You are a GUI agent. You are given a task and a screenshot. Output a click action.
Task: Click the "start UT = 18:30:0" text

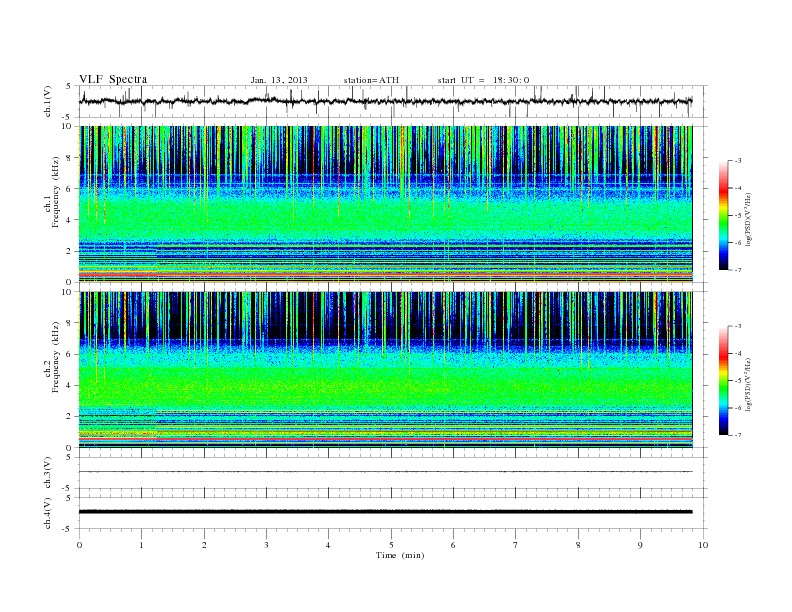[x=483, y=80]
